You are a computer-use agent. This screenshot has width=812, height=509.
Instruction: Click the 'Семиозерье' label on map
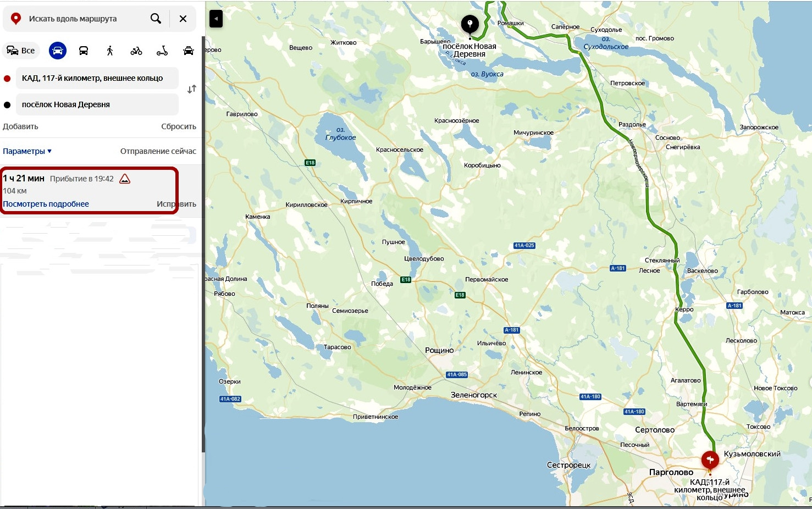(350, 311)
